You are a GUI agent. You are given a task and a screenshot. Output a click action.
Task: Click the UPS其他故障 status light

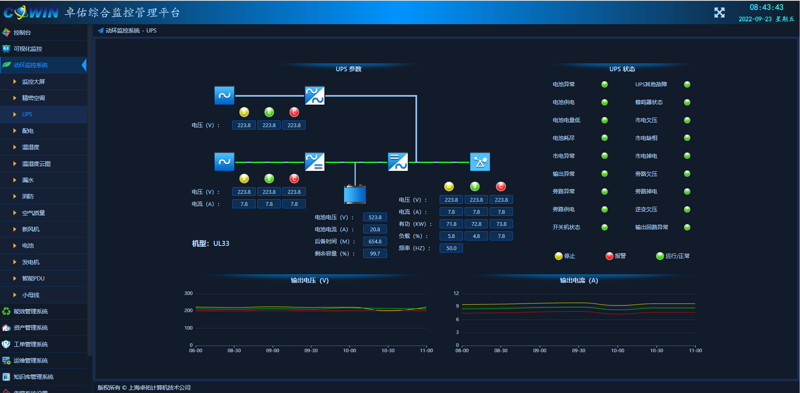click(687, 84)
